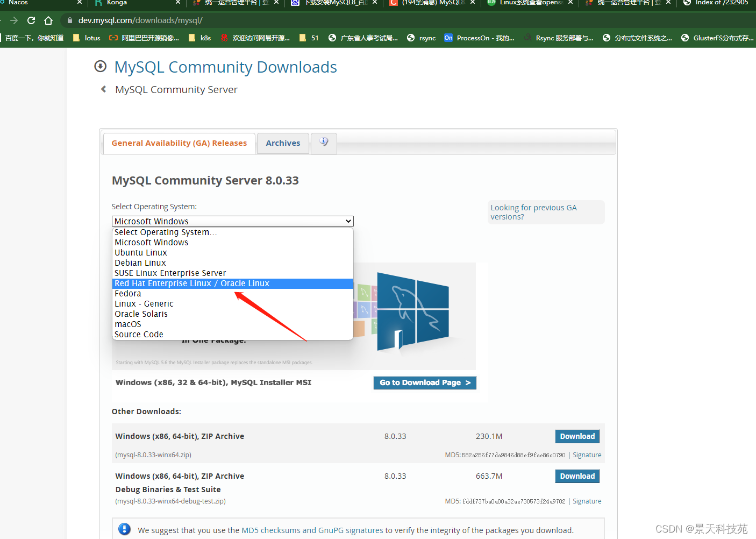The width and height of the screenshot is (756, 539).
Task: Switch to the Archives tab
Action: coord(283,143)
